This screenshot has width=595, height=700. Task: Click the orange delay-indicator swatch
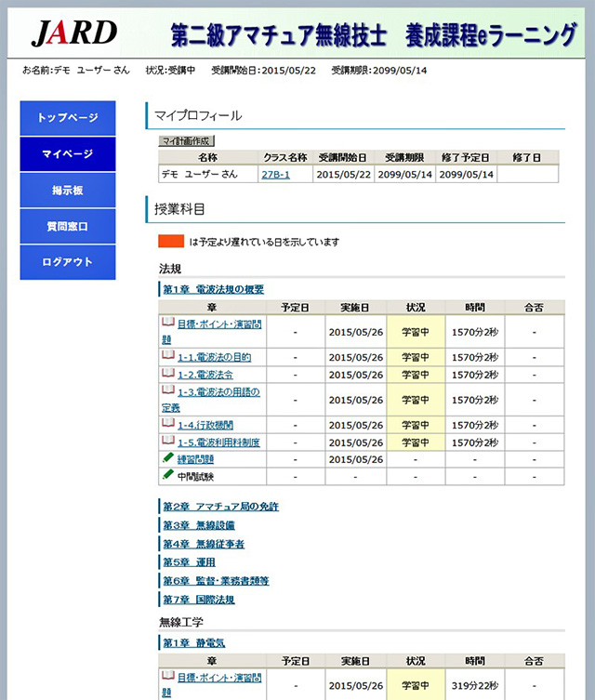tap(171, 241)
